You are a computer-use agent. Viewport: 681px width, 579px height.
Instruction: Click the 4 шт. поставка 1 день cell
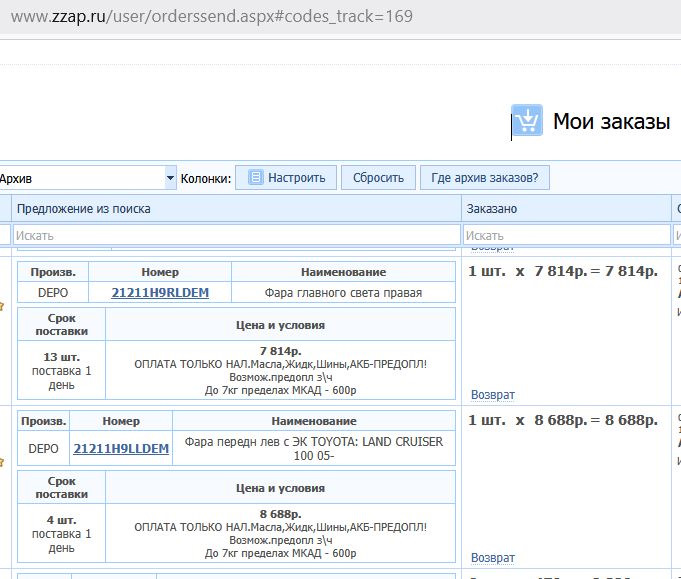(61, 533)
